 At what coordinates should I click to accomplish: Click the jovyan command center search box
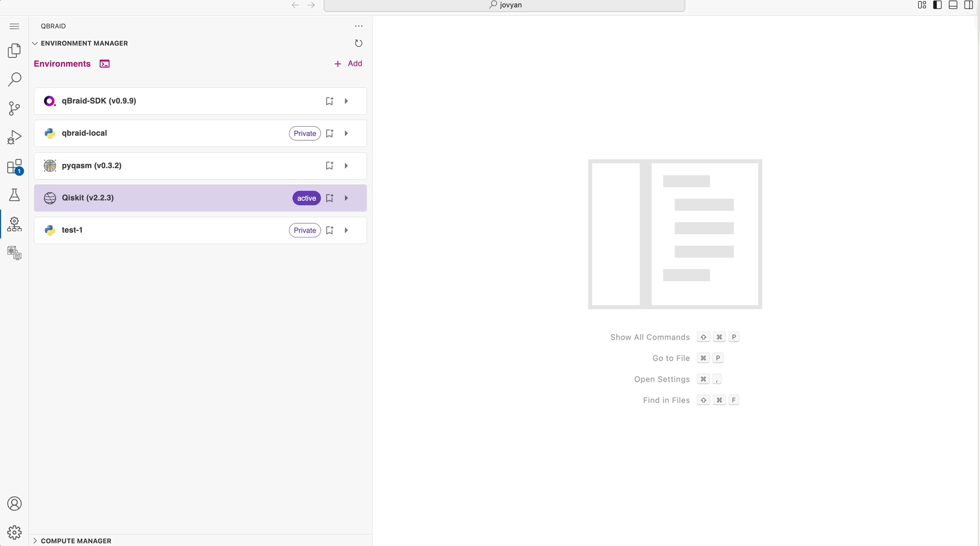tap(504, 5)
